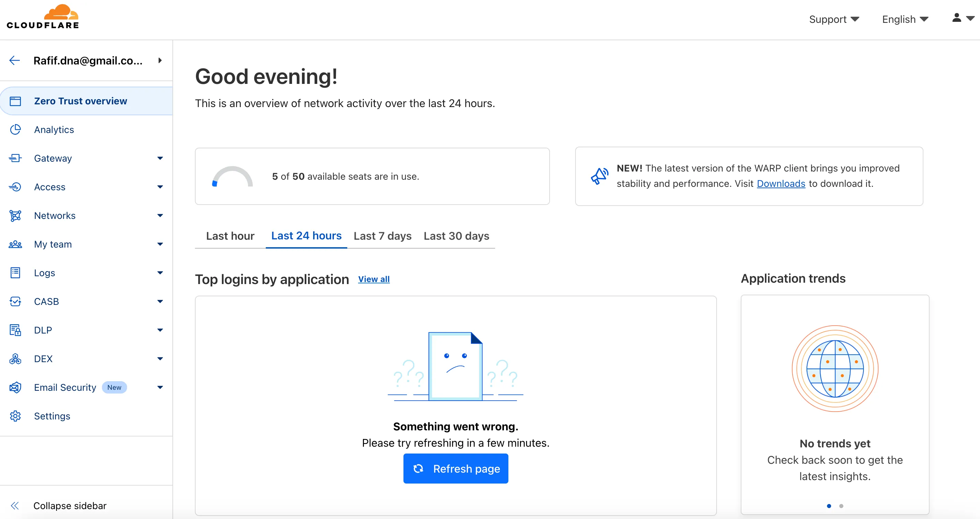Switch to the Last hour tab
980x519 pixels.
click(x=230, y=236)
